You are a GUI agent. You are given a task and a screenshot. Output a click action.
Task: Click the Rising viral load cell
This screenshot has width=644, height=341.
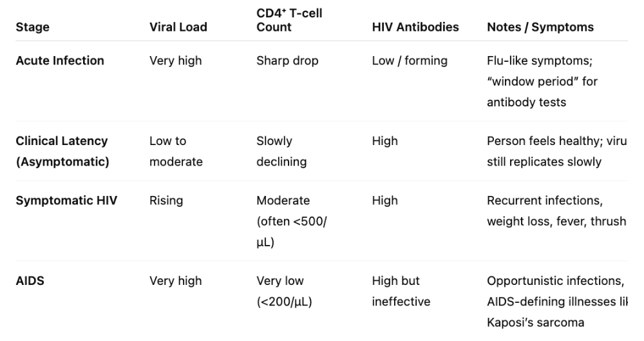(166, 200)
